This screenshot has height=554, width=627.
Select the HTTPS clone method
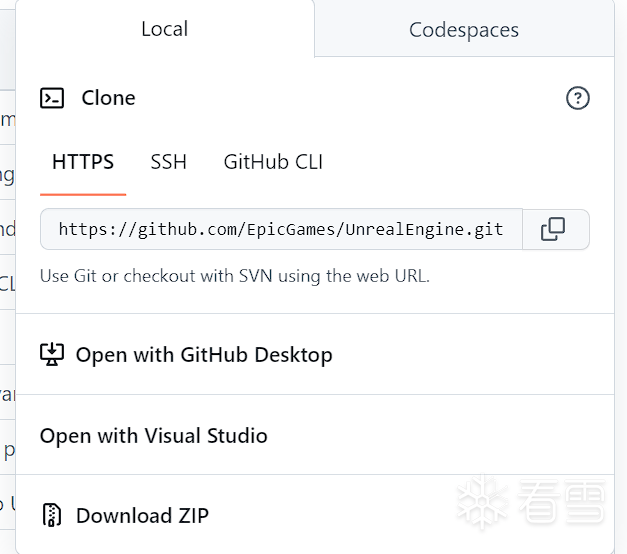(x=83, y=162)
